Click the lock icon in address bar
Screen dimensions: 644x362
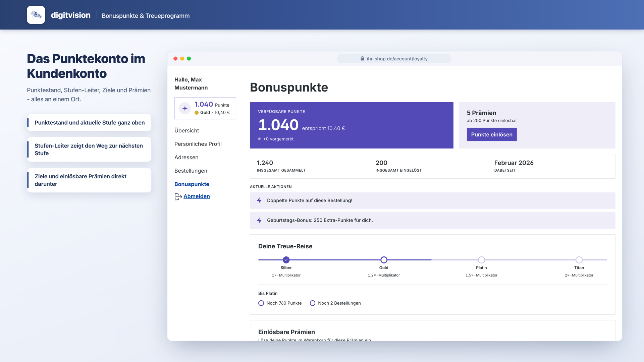362,59
